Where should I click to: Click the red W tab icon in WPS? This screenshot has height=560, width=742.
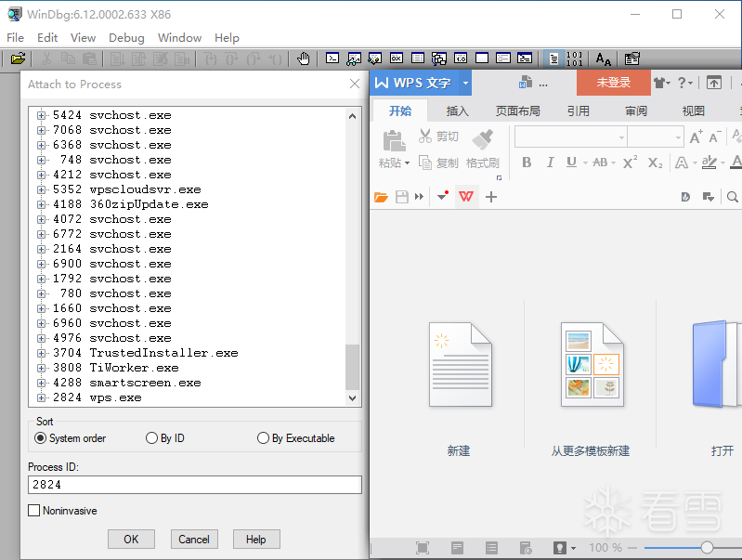tap(466, 197)
